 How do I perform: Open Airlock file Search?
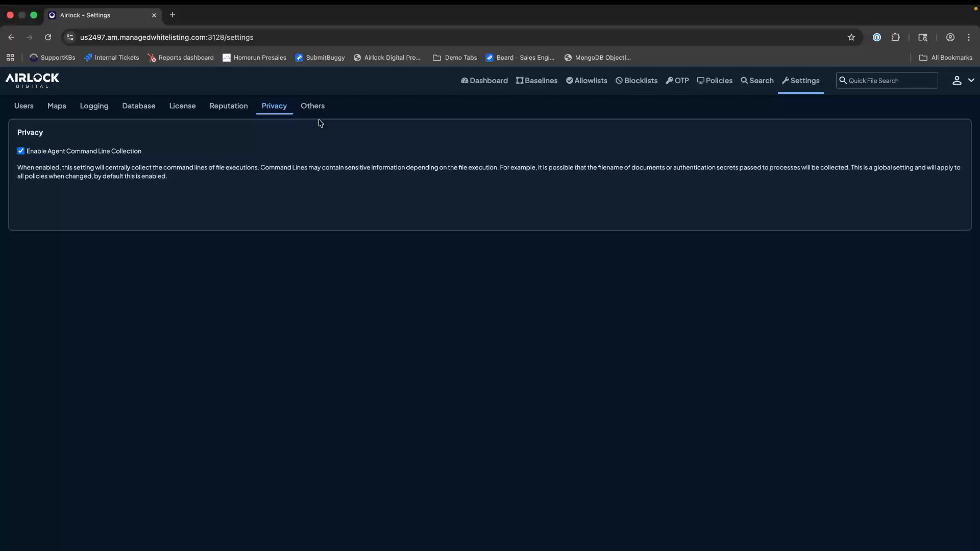757,81
